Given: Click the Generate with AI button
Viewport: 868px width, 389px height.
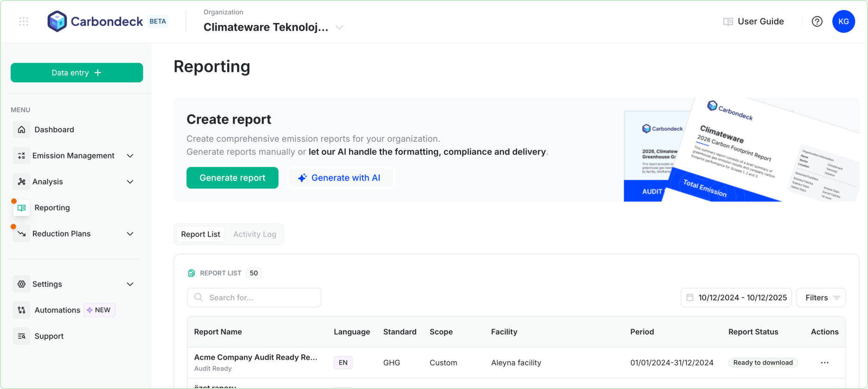Looking at the screenshot, I should [341, 178].
